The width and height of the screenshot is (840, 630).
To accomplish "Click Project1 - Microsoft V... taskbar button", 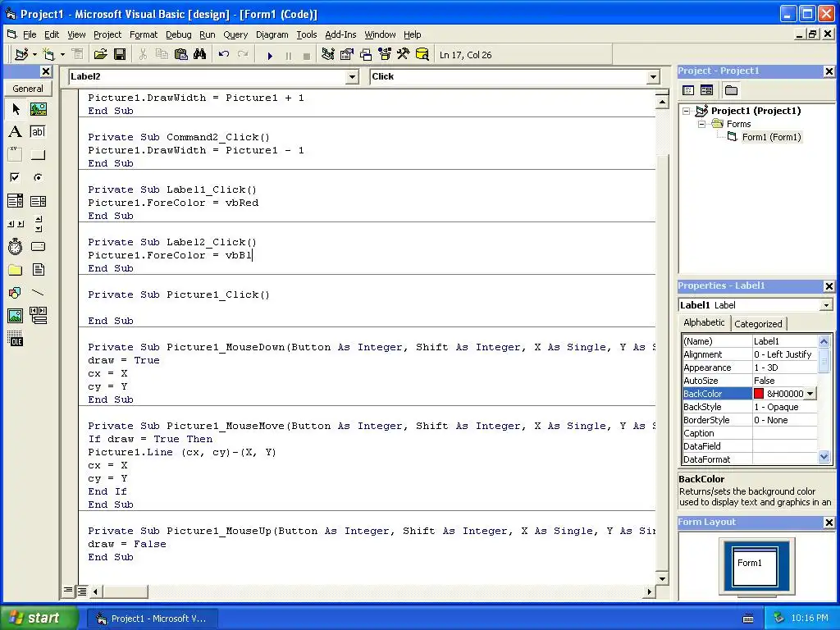I will (152, 619).
